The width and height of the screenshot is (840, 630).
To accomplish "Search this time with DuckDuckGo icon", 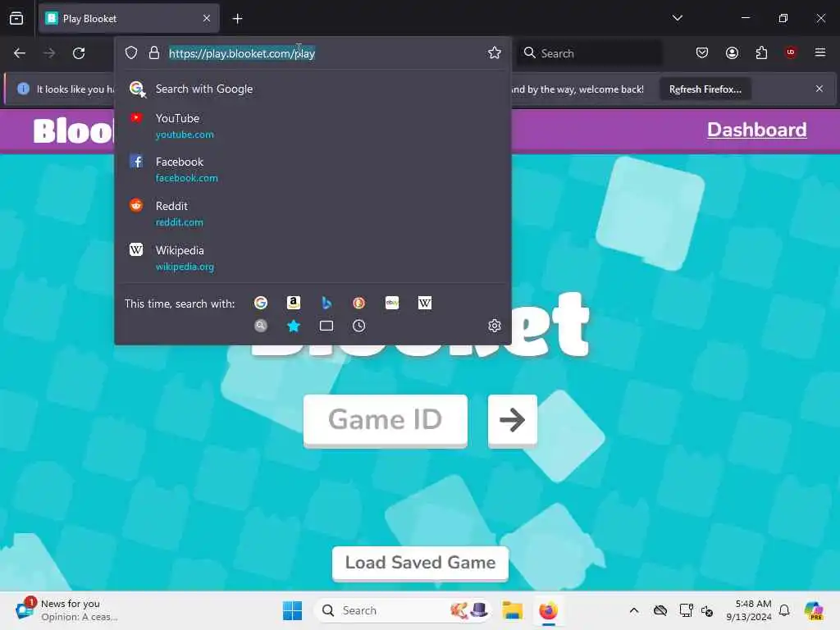I will pos(359,304).
